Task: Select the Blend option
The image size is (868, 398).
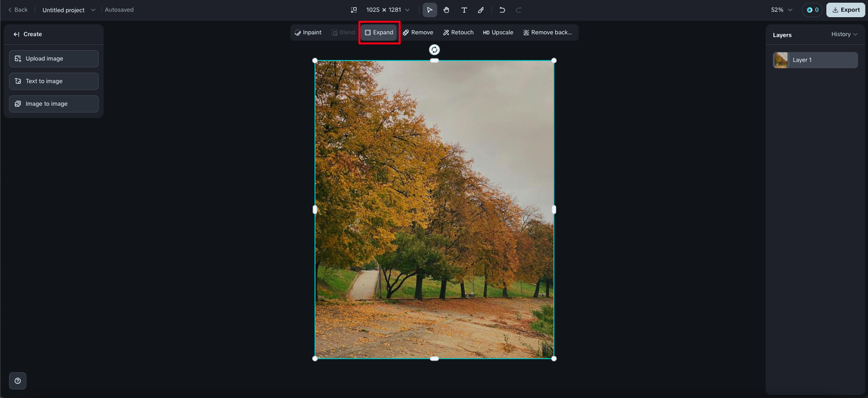Action: tap(343, 33)
